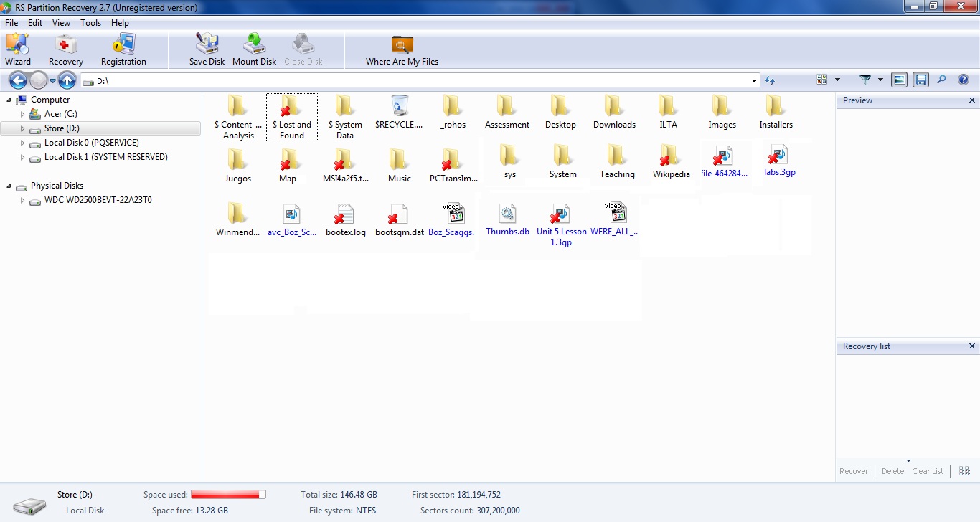Image resolution: width=980 pixels, height=522 pixels.
Task: Open the filter dropdown arrow
Action: pos(880,80)
